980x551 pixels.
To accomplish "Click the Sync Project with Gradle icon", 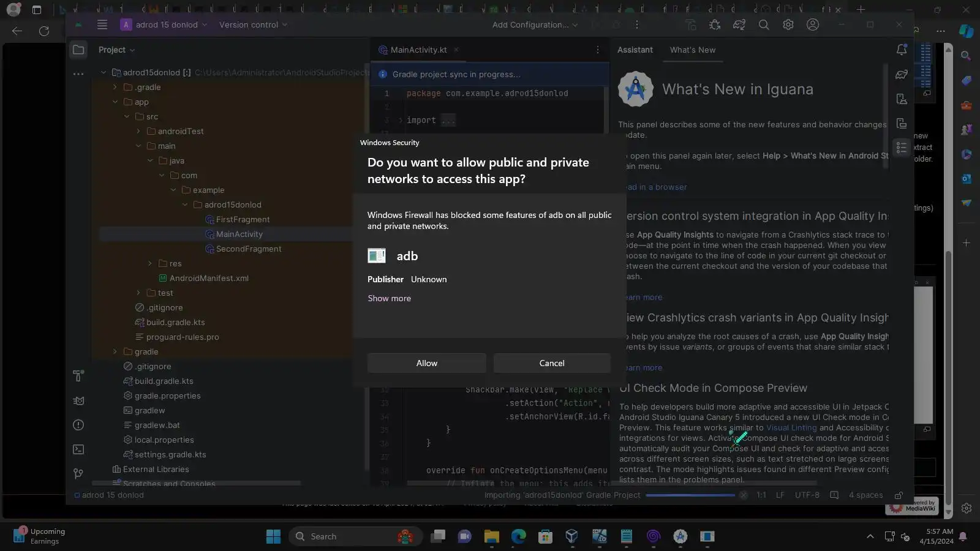I will click(739, 24).
